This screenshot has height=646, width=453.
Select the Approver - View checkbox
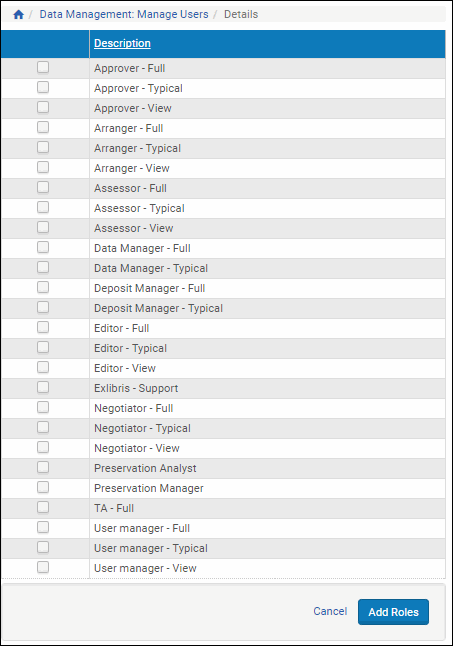click(43, 107)
